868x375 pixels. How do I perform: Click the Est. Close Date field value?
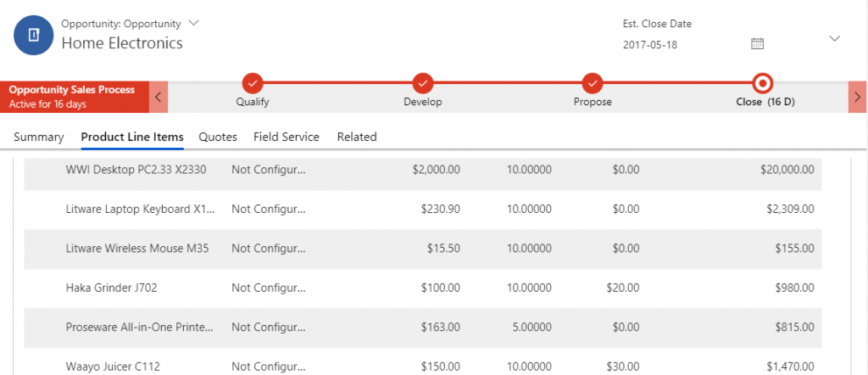point(650,44)
